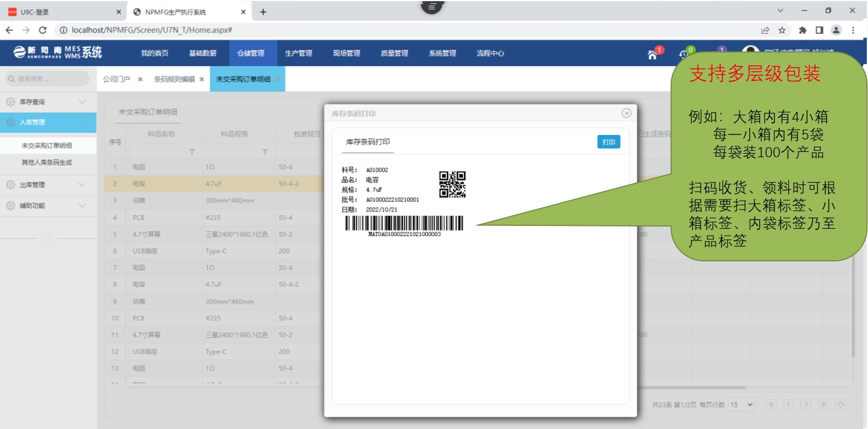Click the 搜索菜单 search field
The width and height of the screenshot is (868, 429).
(48, 79)
